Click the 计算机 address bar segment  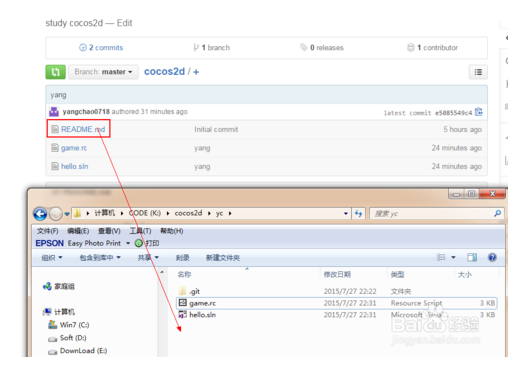pyautogui.click(x=104, y=213)
